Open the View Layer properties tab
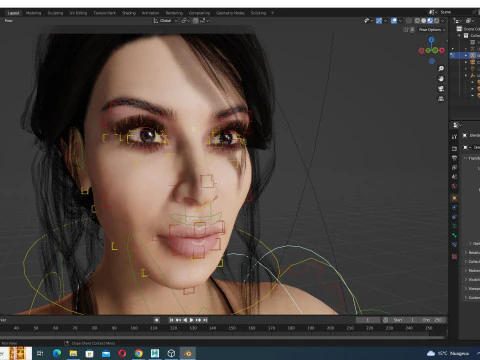Viewport: 480px width, 360px height. [x=454, y=167]
